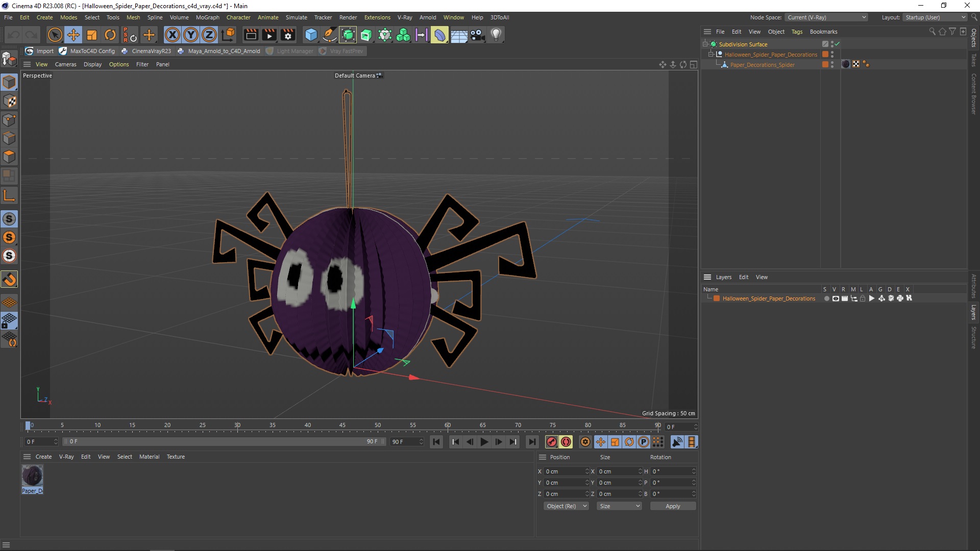
Task: Activate the Rotate tool
Action: tap(110, 35)
